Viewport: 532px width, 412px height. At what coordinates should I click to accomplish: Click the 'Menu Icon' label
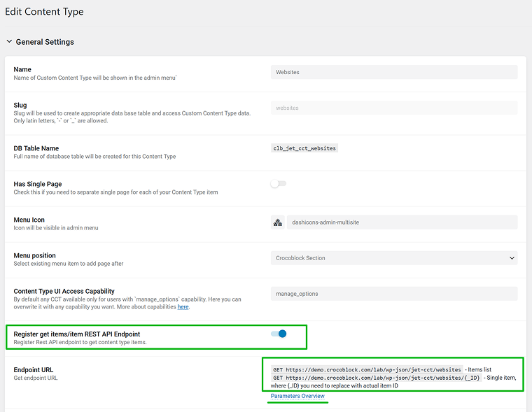click(29, 220)
